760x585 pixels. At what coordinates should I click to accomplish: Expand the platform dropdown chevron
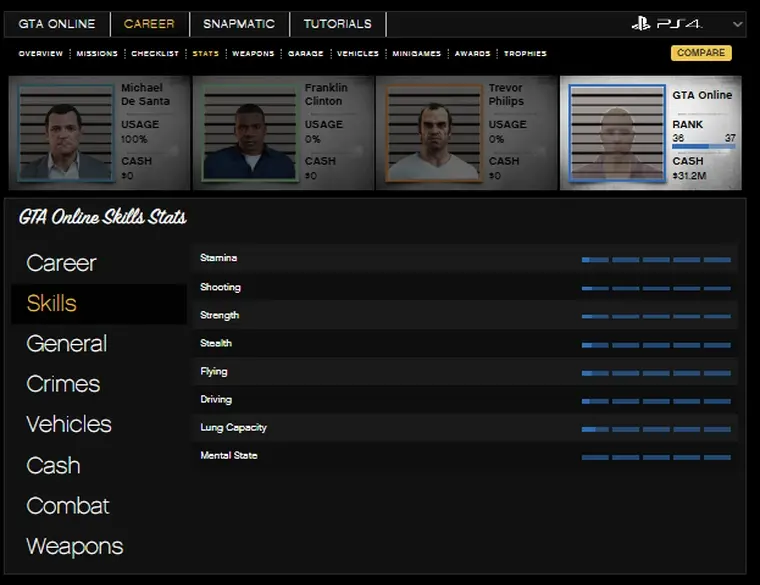(738, 24)
